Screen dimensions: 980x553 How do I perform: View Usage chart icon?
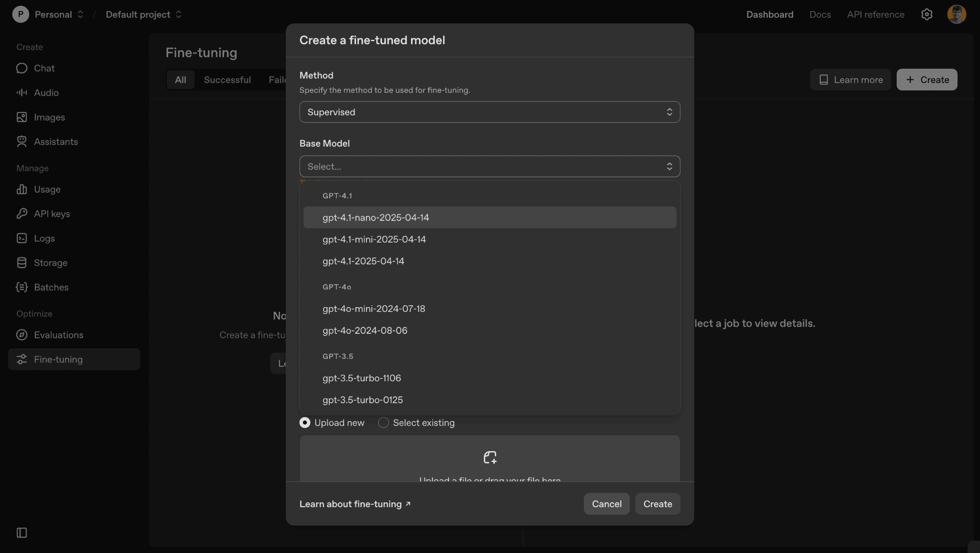pyautogui.click(x=22, y=189)
